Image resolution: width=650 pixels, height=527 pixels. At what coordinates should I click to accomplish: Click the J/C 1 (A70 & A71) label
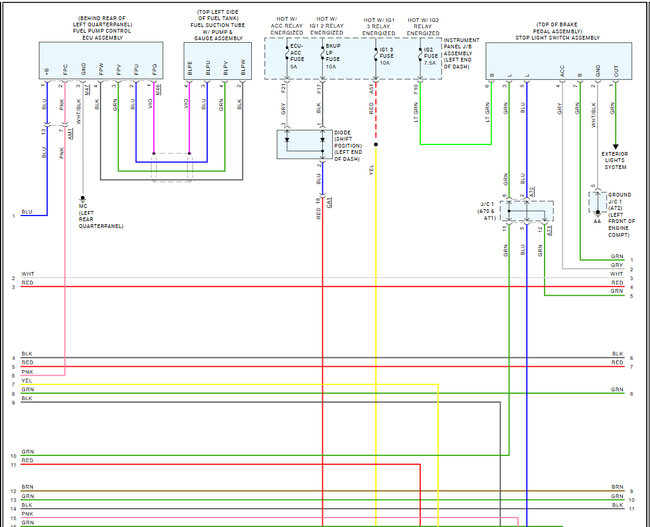point(487,211)
